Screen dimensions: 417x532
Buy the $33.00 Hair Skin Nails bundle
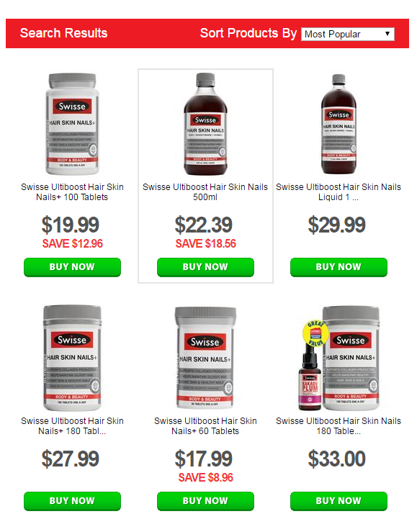point(338,501)
